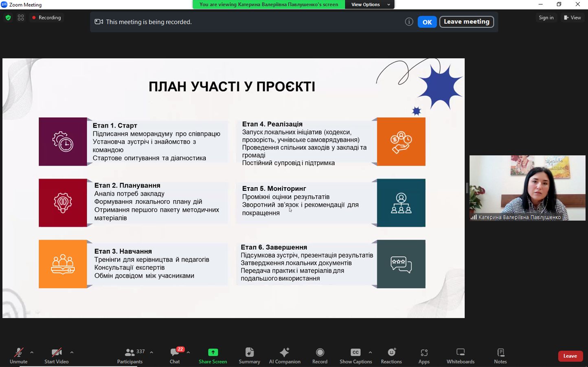
Task: Start Video from the toolbar
Action: [57, 355]
